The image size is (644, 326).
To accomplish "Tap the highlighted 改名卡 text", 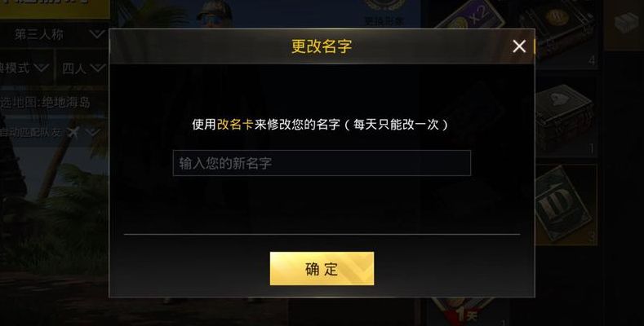I will click(x=234, y=124).
